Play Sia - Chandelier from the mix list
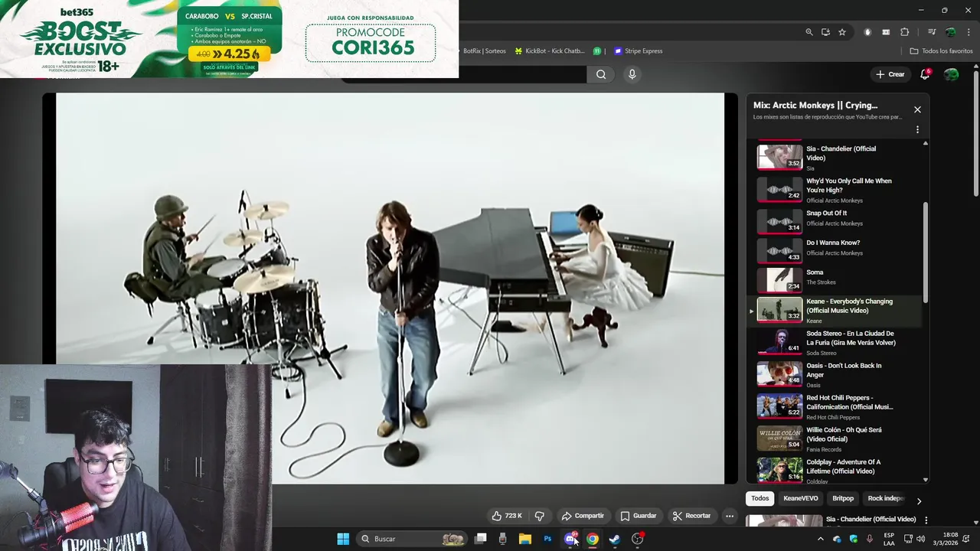The width and height of the screenshot is (980, 551). (835, 157)
